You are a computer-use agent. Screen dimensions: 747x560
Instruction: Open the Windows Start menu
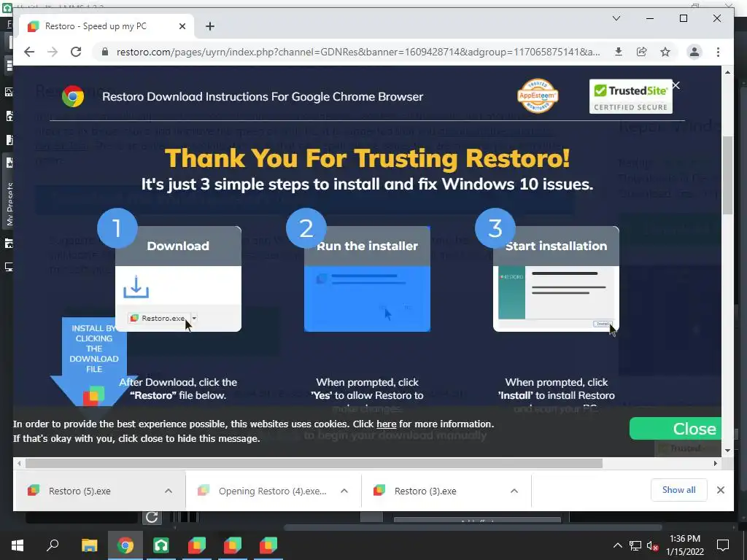tap(18, 545)
